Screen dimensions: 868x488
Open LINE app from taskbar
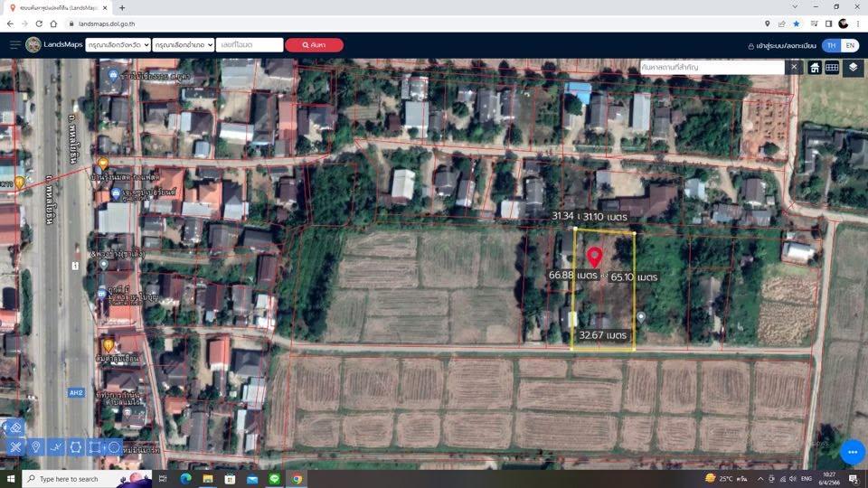(x=275, y=479)
